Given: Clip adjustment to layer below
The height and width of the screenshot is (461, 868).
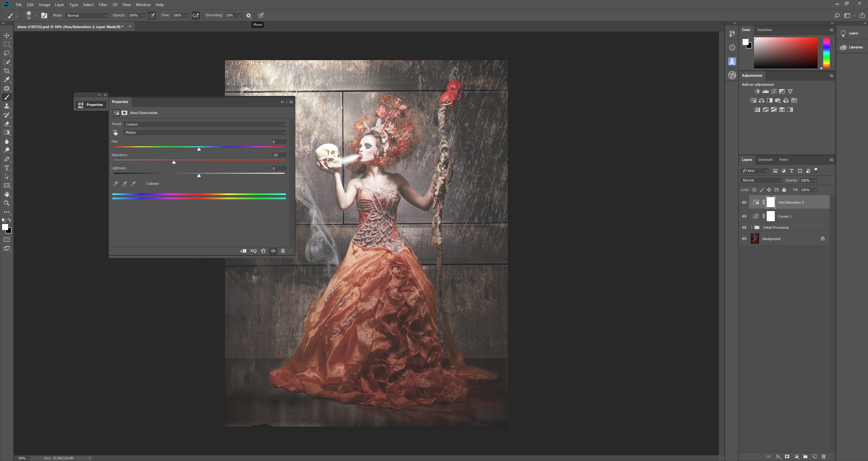Looking at the screenshot, I should tap(243, 251).
